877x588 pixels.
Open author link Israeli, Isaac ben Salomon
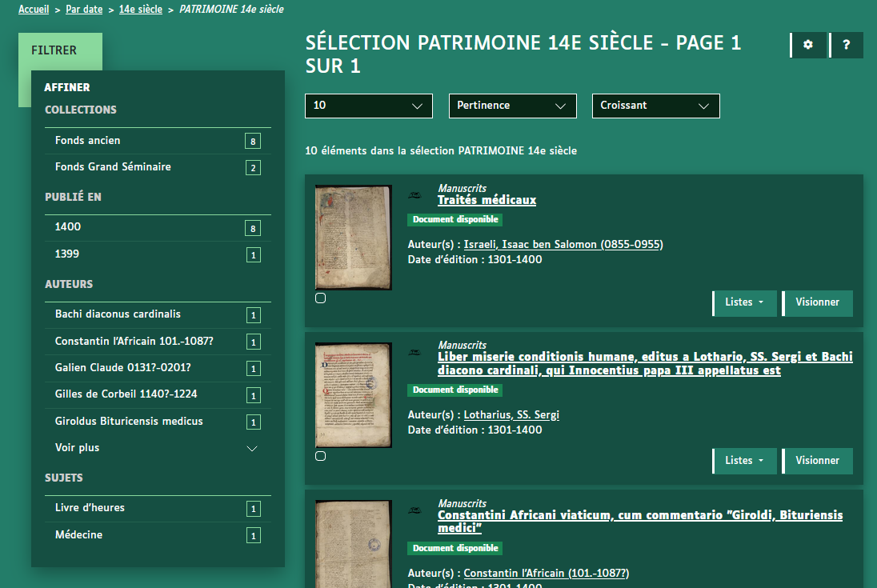pyautogui.click(x=563, y=245)
